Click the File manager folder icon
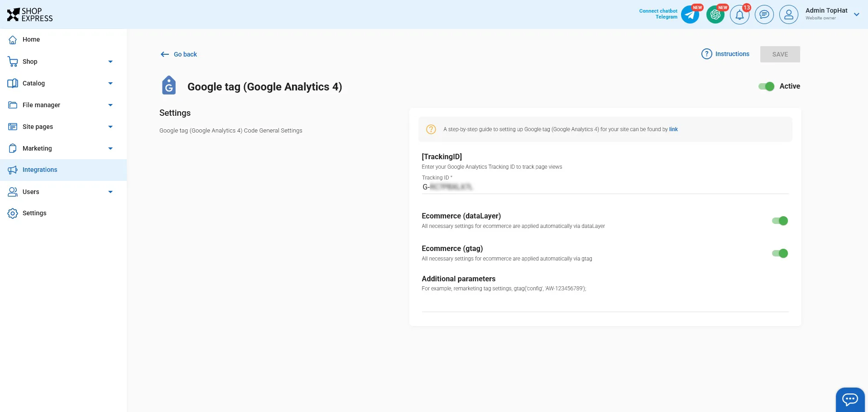868x412 pixels. click(x=13, y=105)
